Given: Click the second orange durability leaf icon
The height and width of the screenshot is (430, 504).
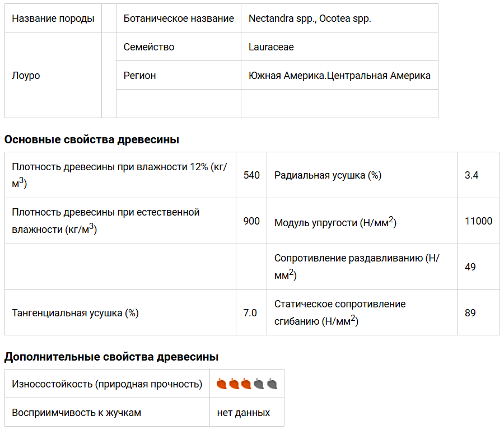Looking at the screenshot, I should tap(234, 384).
